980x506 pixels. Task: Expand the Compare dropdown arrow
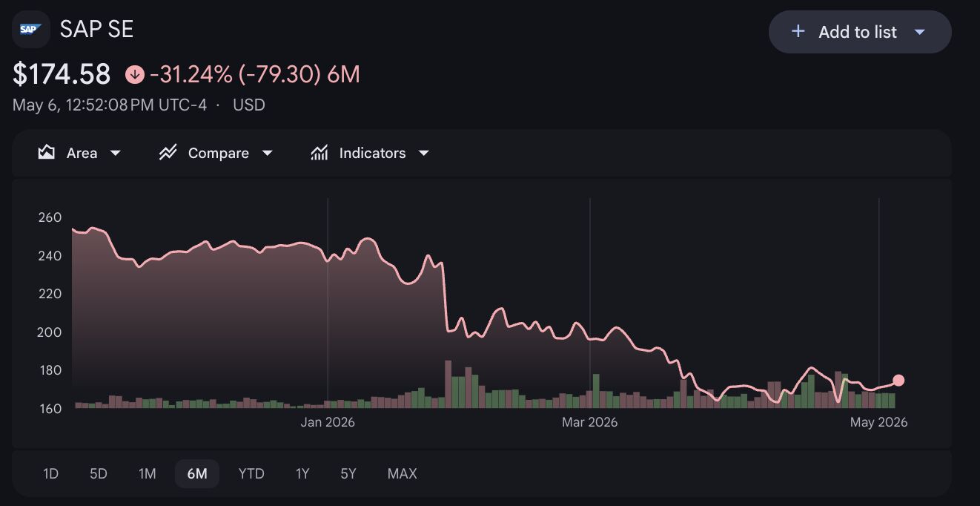tap(267, 153)
